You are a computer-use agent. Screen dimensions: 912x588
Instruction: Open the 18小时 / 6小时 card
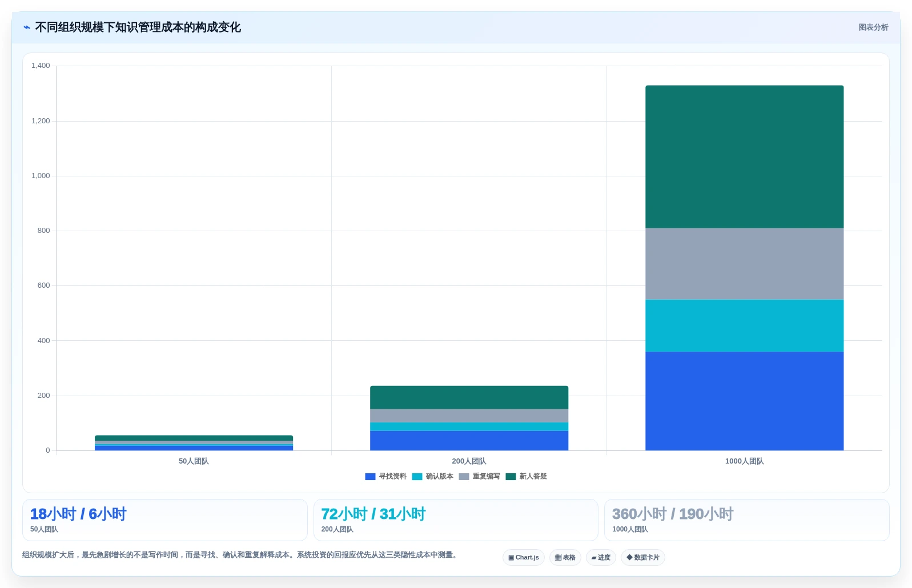pos(165,520)
